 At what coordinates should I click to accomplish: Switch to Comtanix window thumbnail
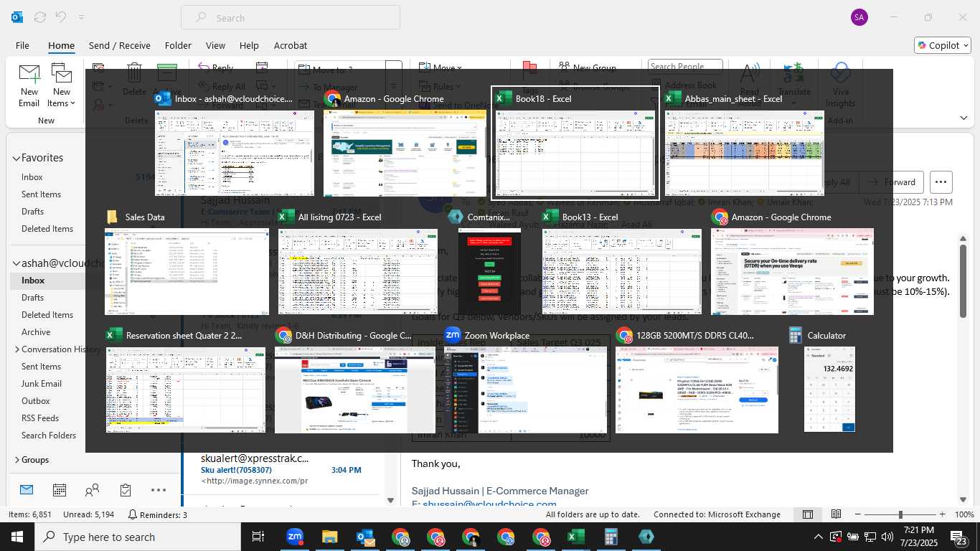point(489,263)
